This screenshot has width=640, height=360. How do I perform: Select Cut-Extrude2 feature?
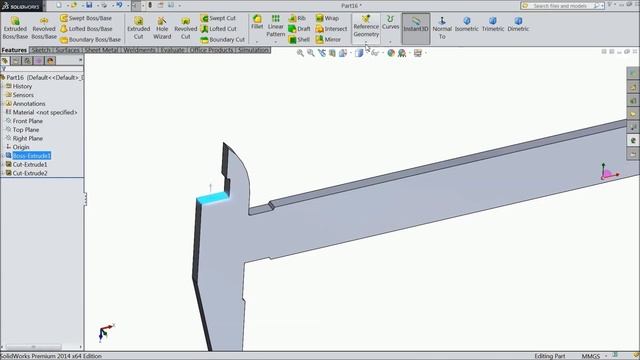pyautogui.click(x=27, y=173)
